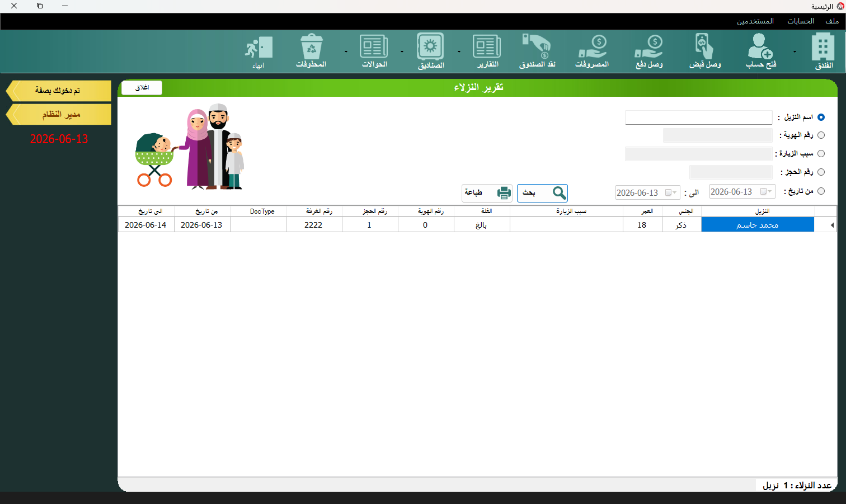Viewport: 846px width, 504px height.
Task: Click the العمر column header
Action: point(642,211)
